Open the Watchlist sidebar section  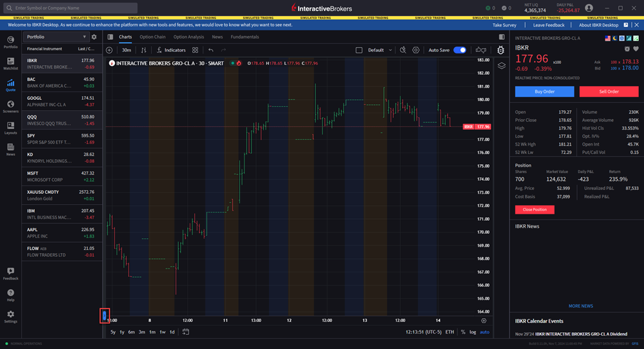click(11, 63)
